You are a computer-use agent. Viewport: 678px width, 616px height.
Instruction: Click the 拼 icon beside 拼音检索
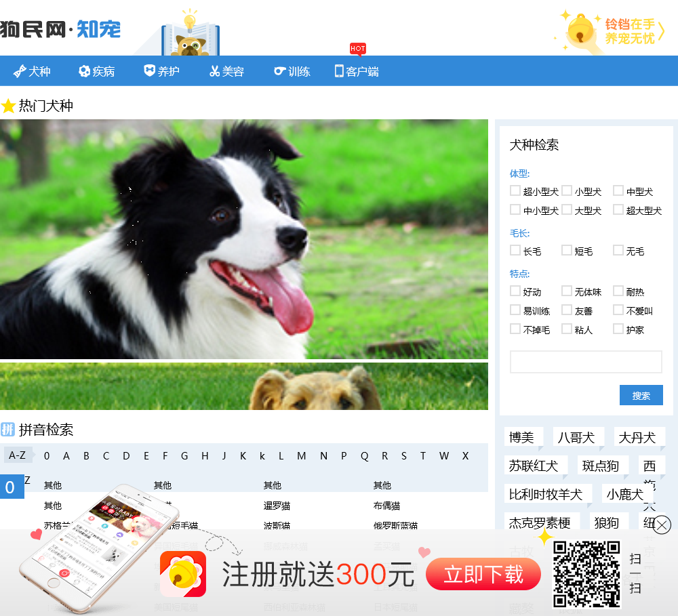click(x=7, y=429)
